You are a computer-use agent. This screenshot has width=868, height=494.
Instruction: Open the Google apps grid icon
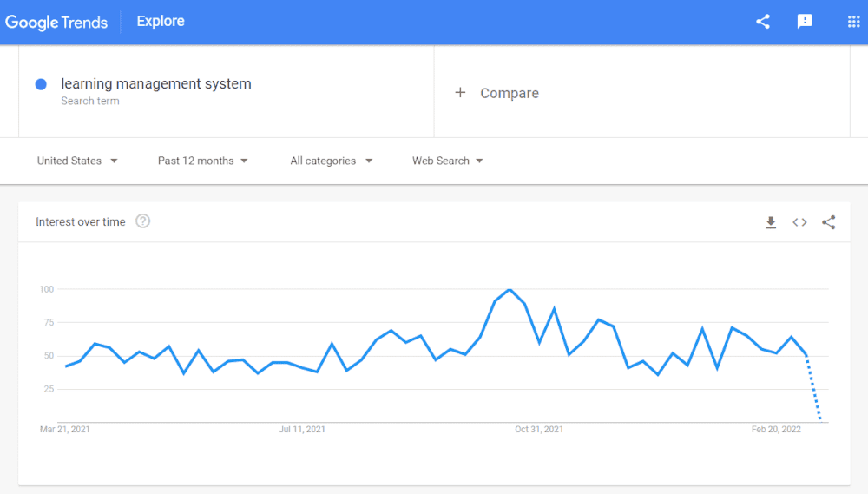click(853, 22)
